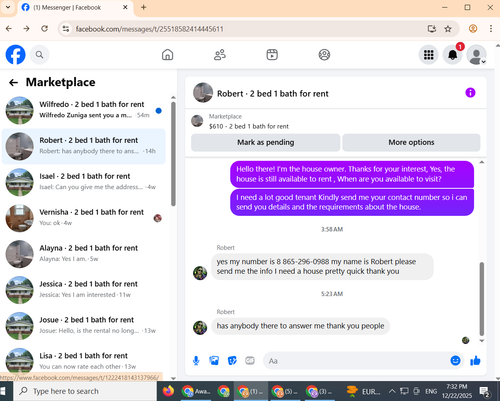Click the install app icon in address bar
The width and height of the screenshot is (500, 401).
[x=432, y=29]
